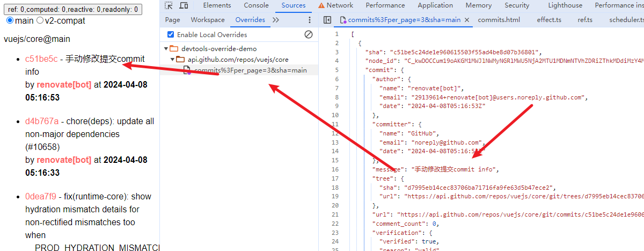Collapse the devtools-override-demo folder

tap(166, 48)
